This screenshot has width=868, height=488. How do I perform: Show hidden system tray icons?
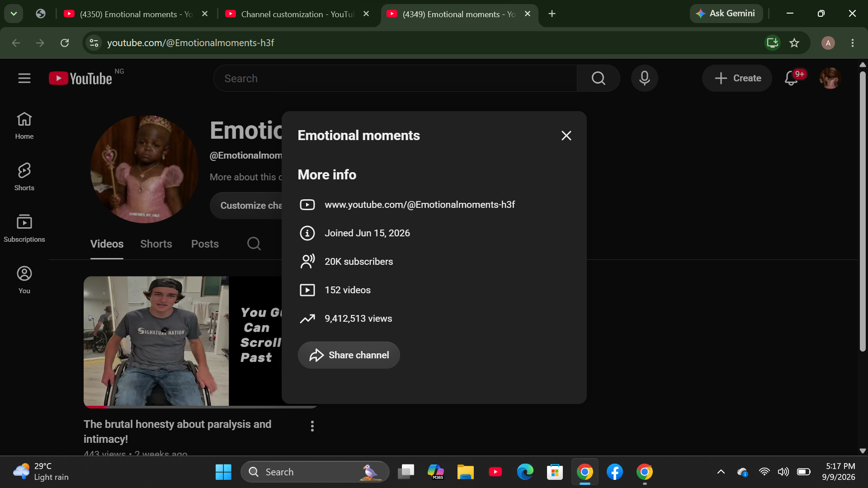tap(721, 472)
